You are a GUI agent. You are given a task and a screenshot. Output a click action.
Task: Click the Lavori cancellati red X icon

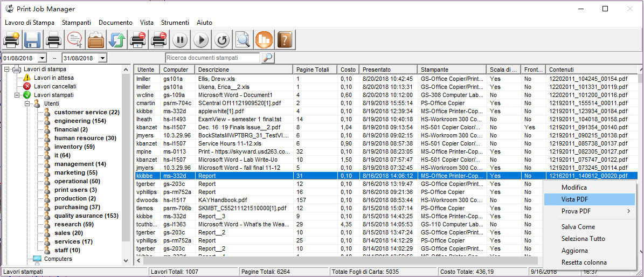coord(27,86)
